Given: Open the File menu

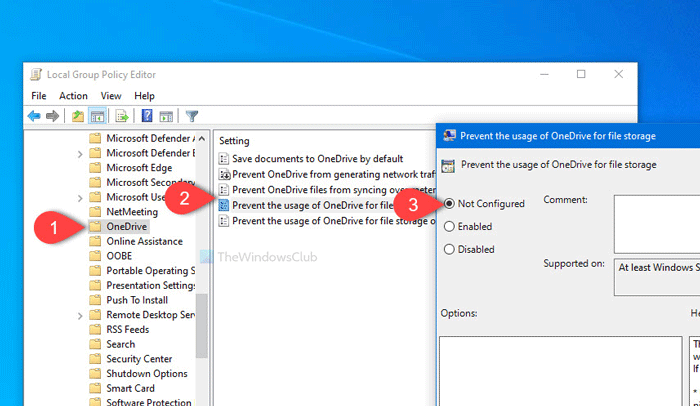Looking at the screenshot, I should tap(39, 96).
